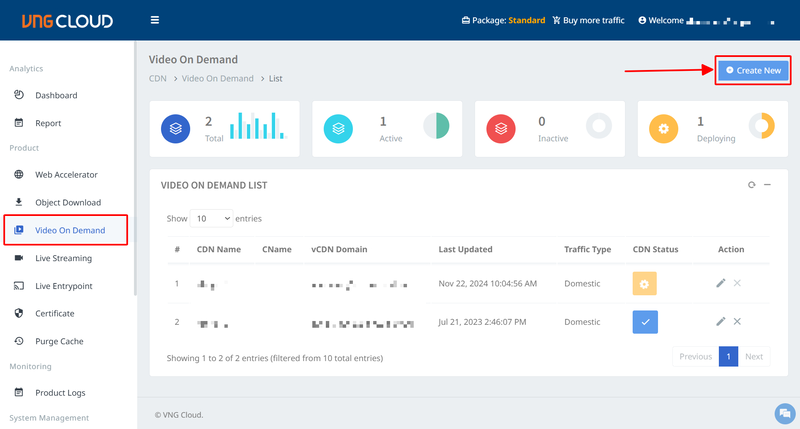Click the Previous pagination button

click(695, 357)
